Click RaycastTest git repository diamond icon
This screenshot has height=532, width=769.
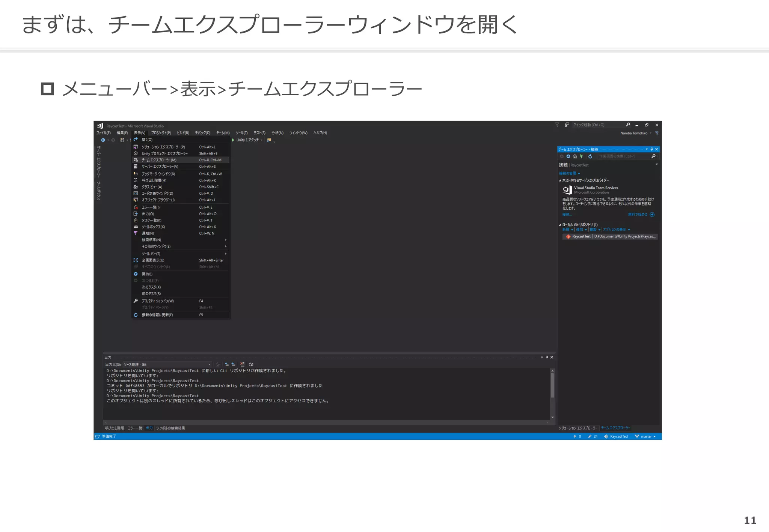click(x=568, y=237)
